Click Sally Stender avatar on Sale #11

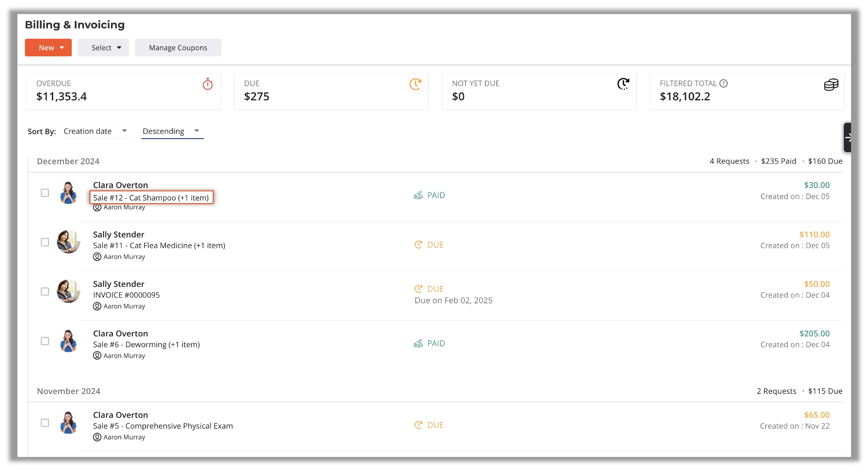[68, 242]
